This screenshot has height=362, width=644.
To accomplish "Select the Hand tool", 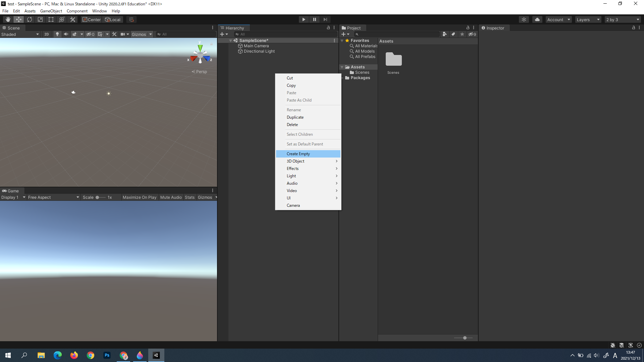I will 8,19.
